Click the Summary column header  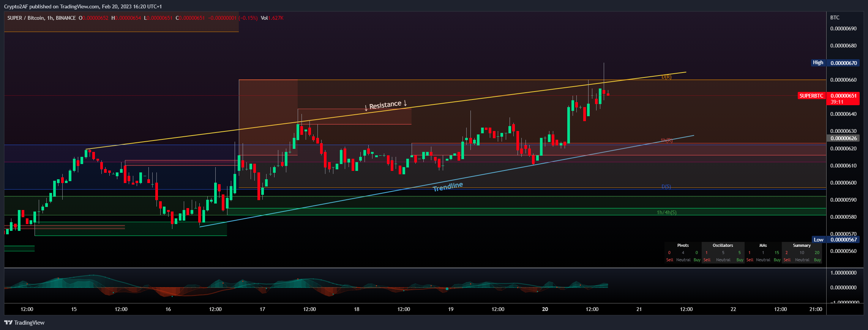(802, 245)
